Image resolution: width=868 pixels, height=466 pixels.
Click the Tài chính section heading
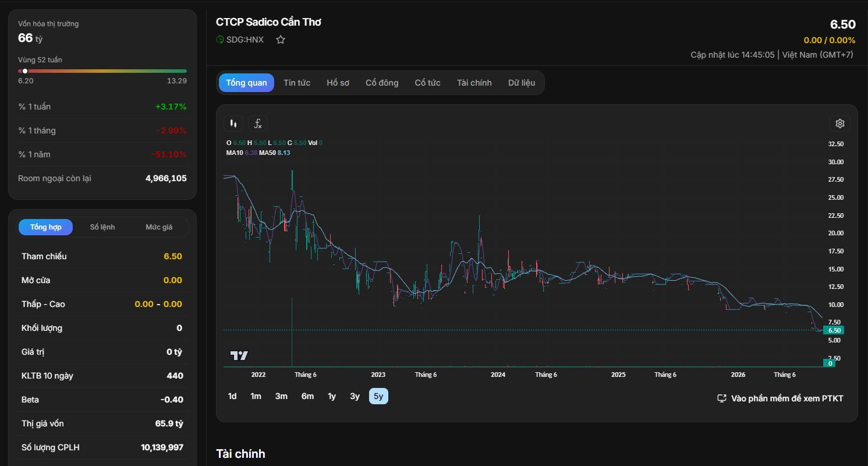coord(240,454)
